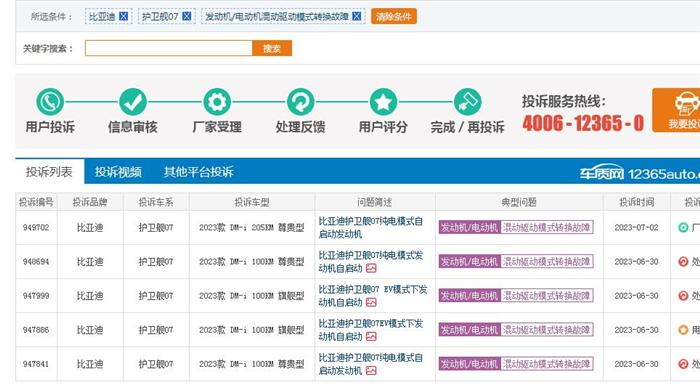
Task: Select complaint number 947886
Action: coord(36,330)
